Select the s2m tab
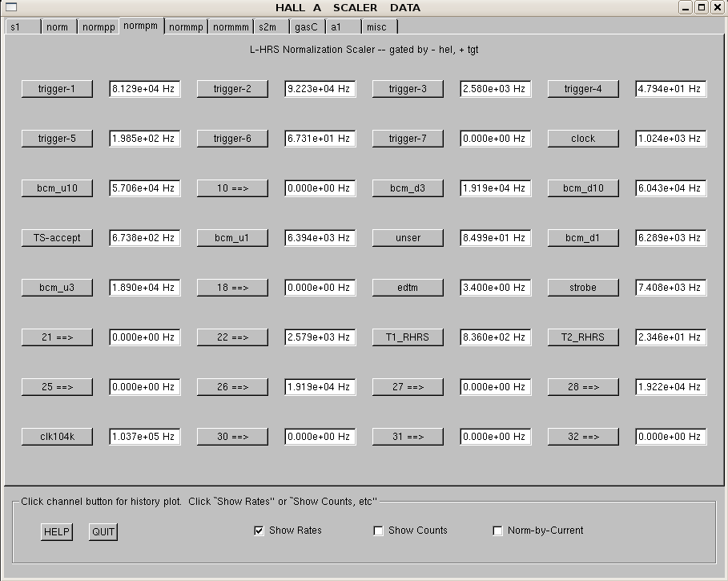This screenshot has width=728, height=581. pyautogui.click(x=271, y=27)
